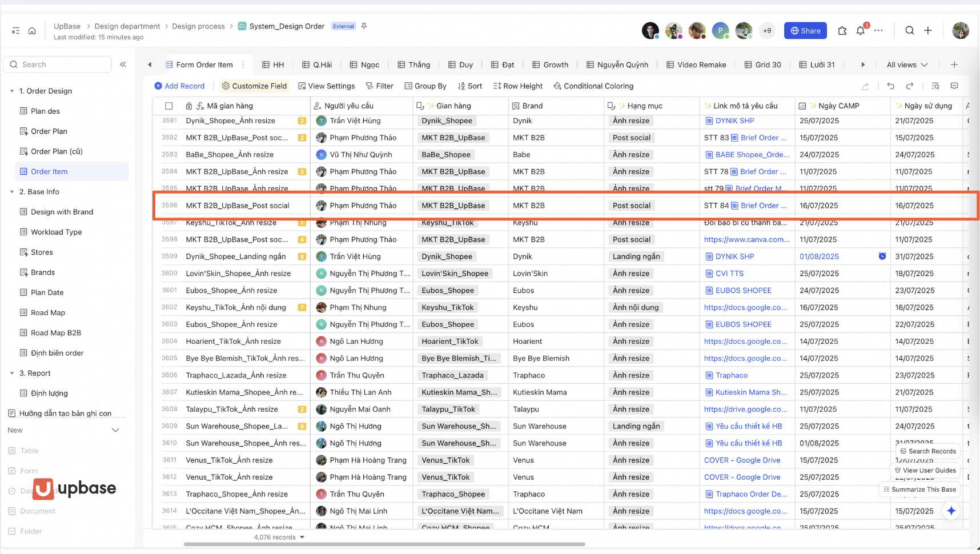The width and height of the screenshot is (980, 554).
Task: Collapse the 3. Report group
Action: click(12, 374)
